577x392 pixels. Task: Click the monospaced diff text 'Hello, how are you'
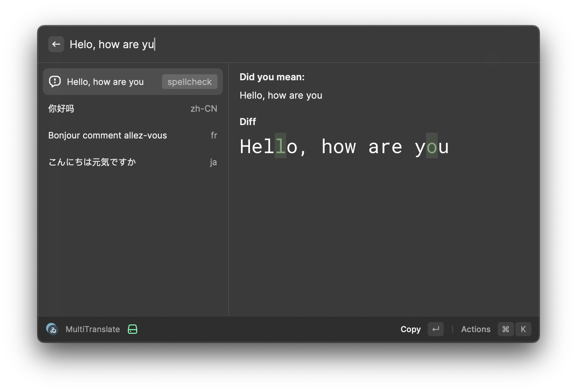click(x=344, y=146)
